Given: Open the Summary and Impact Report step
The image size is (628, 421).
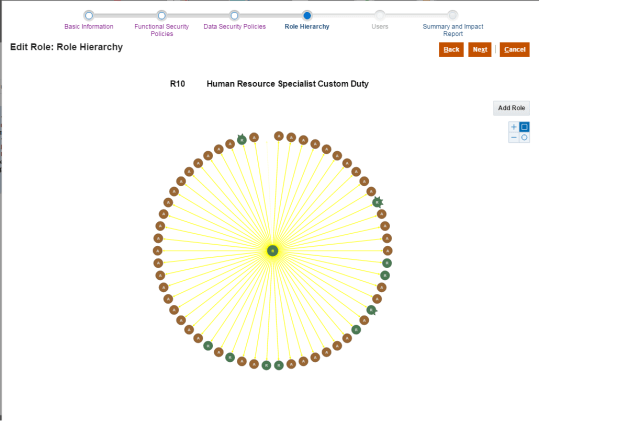Looking at the screenshot, I should coord(453,15).
